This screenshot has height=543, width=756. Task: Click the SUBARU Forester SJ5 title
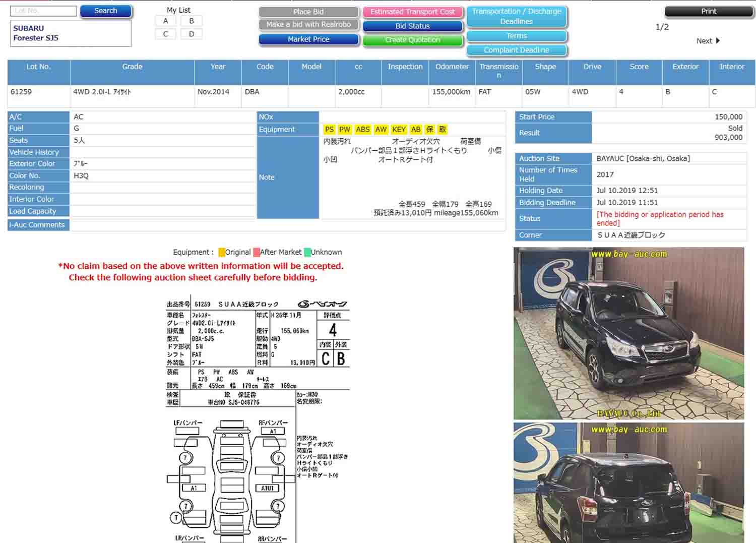(x=36, y=33)
